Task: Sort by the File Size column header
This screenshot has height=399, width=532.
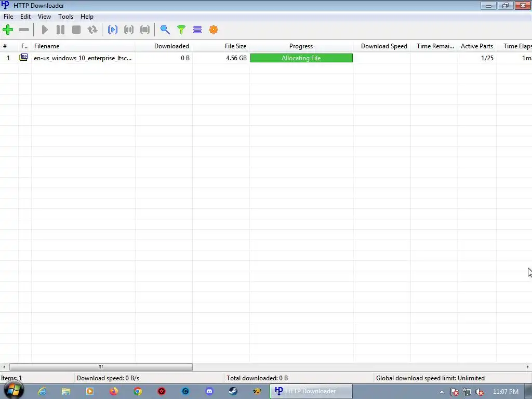Action: click(x=221, y=46)
